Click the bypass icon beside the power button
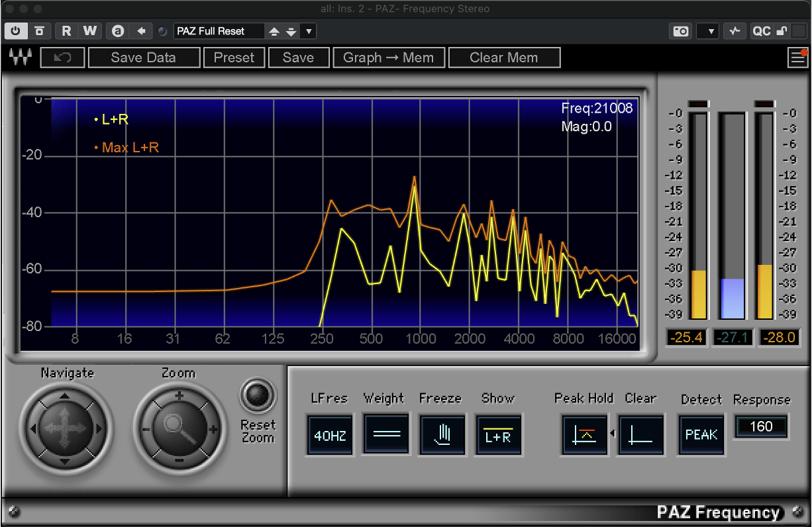 39,31
